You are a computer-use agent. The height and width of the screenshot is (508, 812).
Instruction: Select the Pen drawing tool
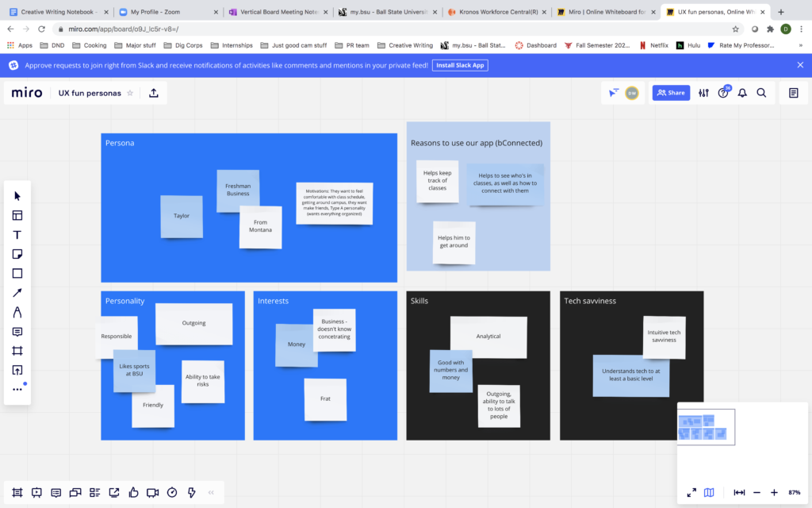click(17, 312)
